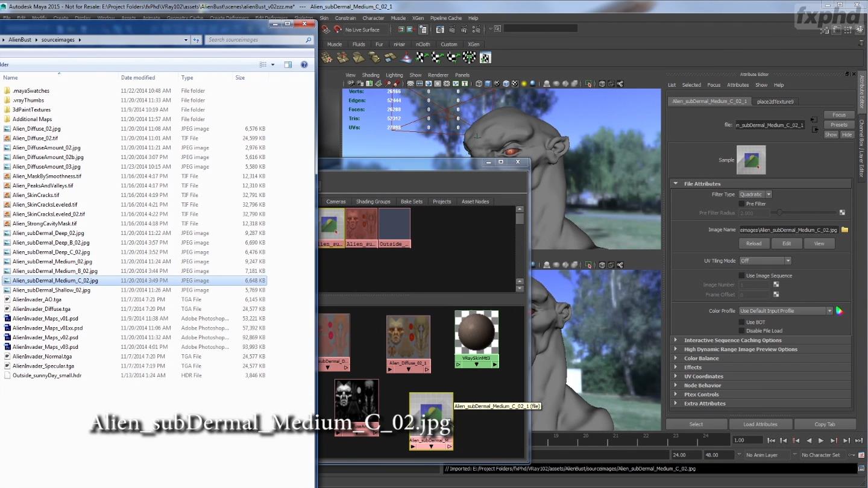Click the Color Profile color wheel swatch
Screen dimensions: 868x488
tap(840, 311)
